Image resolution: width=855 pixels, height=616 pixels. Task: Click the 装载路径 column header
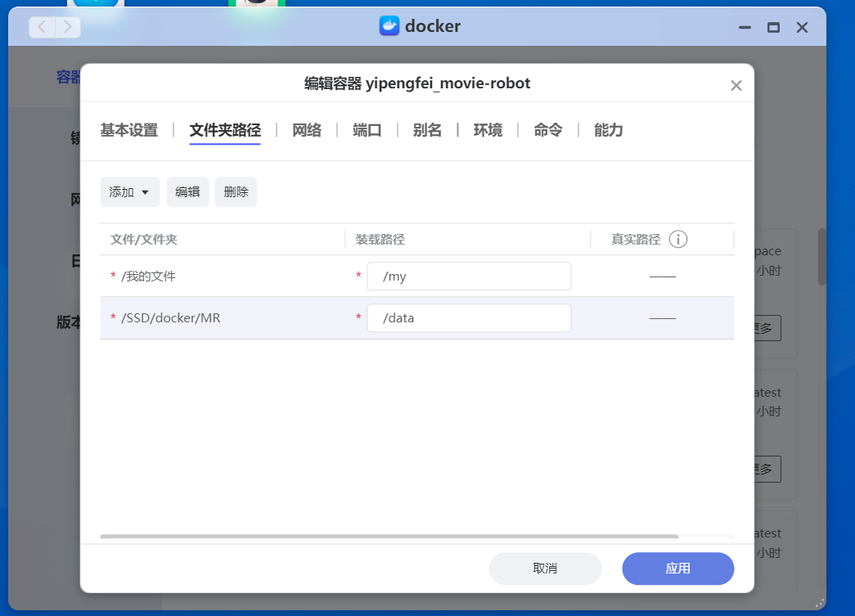click(380, 240)
